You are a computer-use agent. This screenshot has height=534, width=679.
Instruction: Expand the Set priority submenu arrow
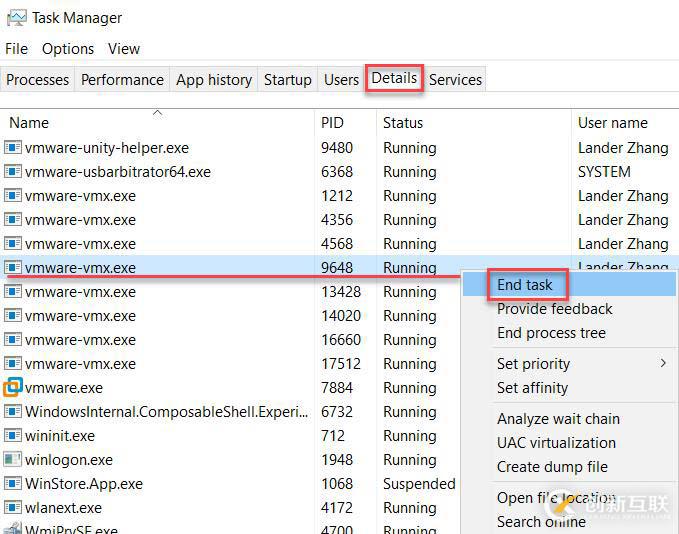[663, 363]
